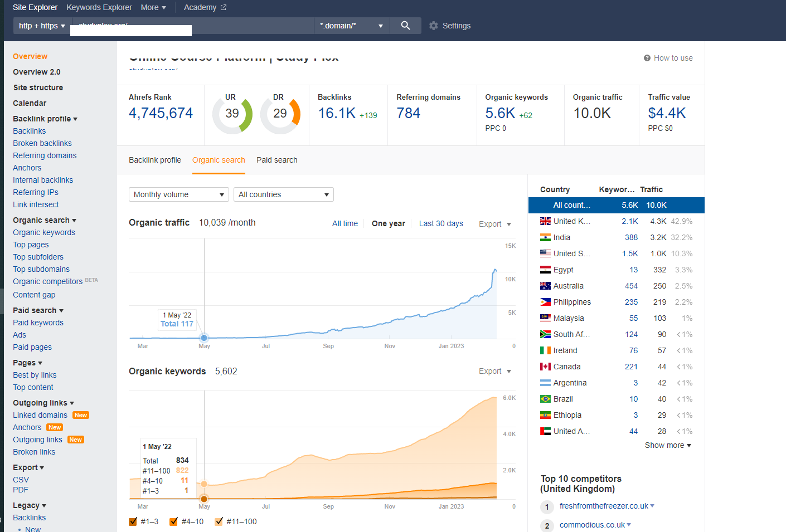This screenshot has width=786, height=532.
Task: Open the http + https protocol dropdown
Action: click(x=42, y=26)
